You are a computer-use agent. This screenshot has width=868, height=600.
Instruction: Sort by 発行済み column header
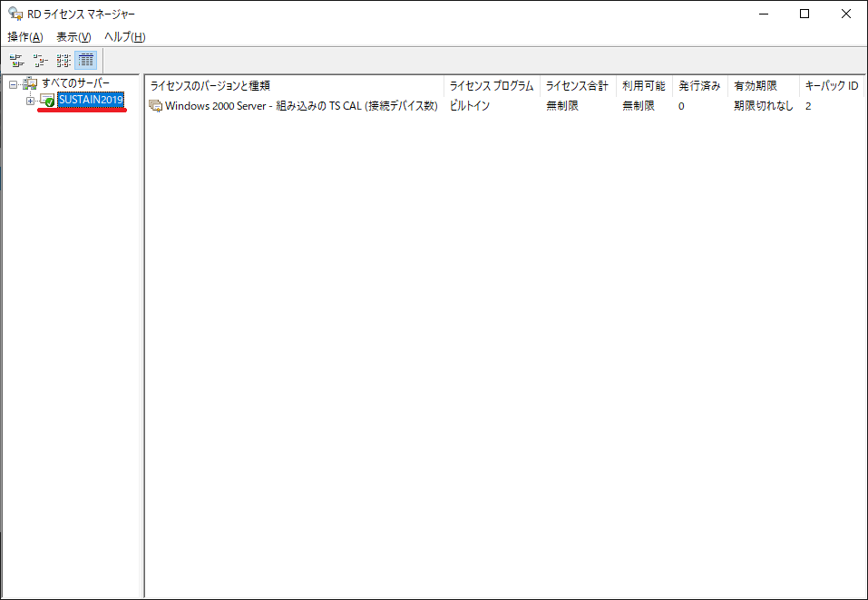(700, 86)
